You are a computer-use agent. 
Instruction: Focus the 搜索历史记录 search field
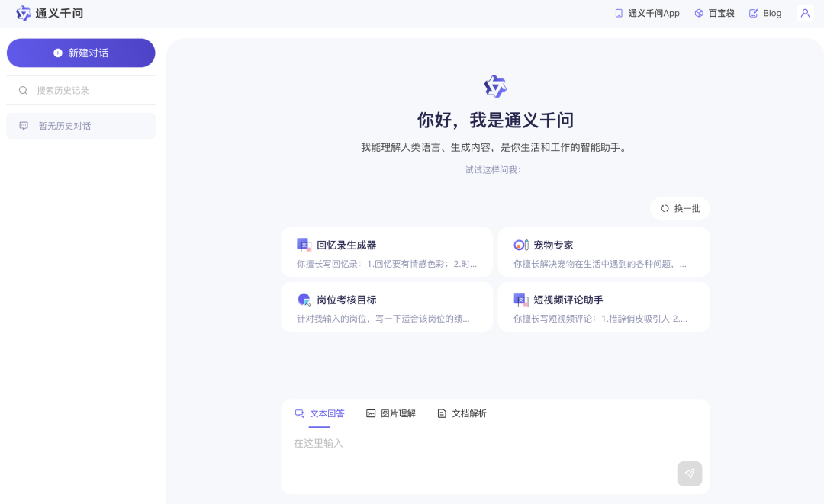(x=81, y=90)
